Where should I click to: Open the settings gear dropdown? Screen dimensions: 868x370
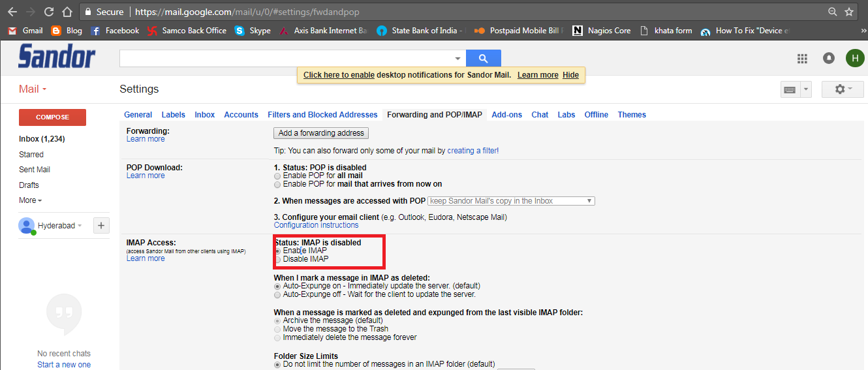point(843,89)
